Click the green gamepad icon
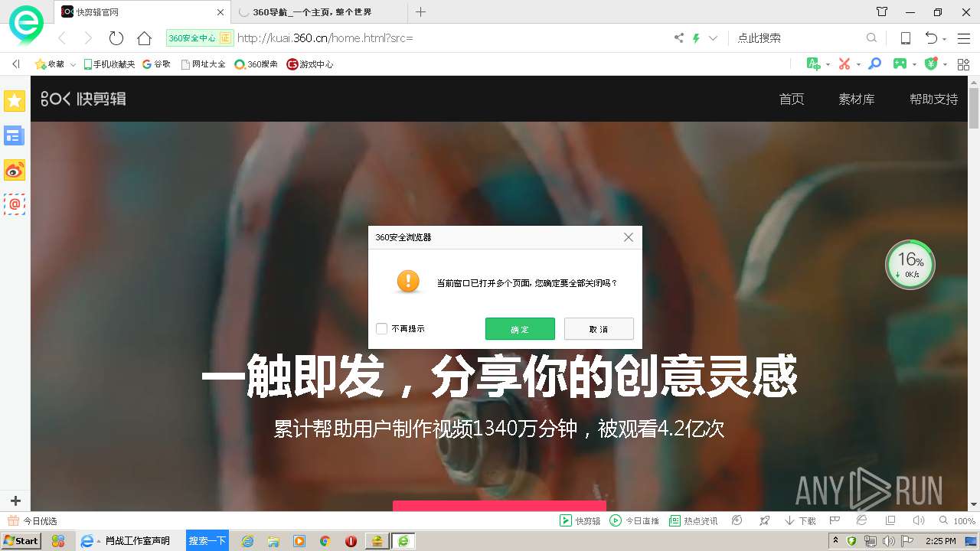The width and height of the screenshot is (980, 551). tap(900, 64)
